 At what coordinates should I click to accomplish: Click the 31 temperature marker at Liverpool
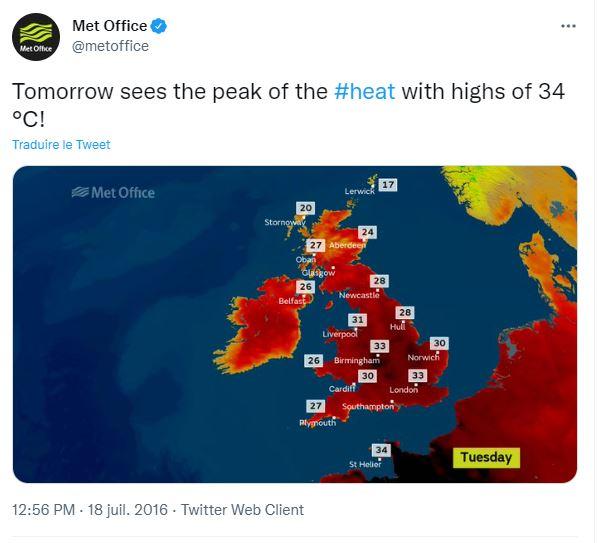[x=357, y=320]
